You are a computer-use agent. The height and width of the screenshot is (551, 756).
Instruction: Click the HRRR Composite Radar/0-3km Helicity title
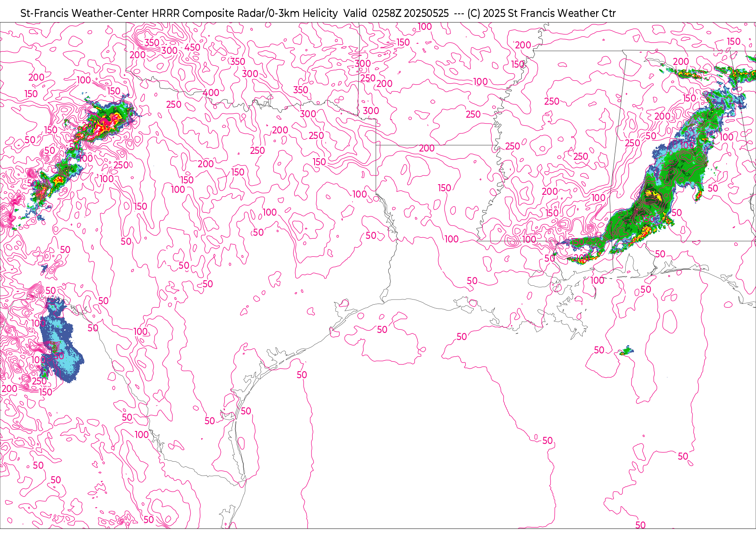(x=245, y=13)
